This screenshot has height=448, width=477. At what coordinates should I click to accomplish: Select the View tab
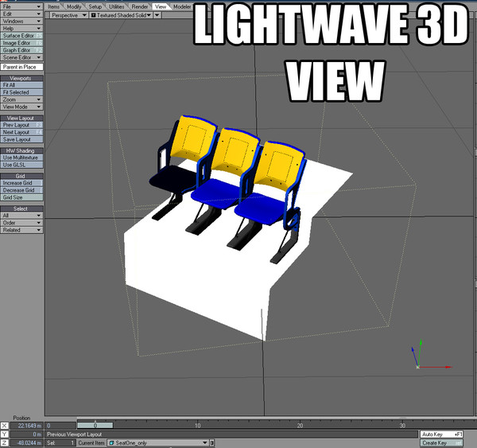(161, 6)
